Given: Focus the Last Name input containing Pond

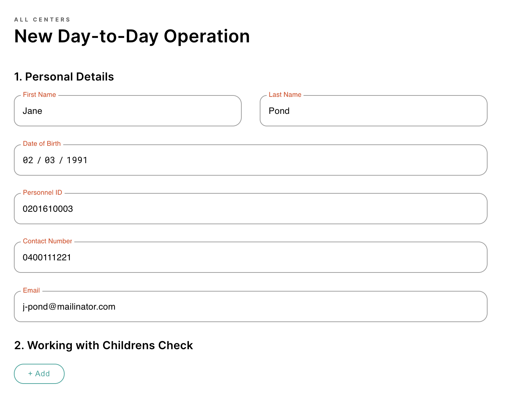Looking at the screenshot, I should 373,111.
